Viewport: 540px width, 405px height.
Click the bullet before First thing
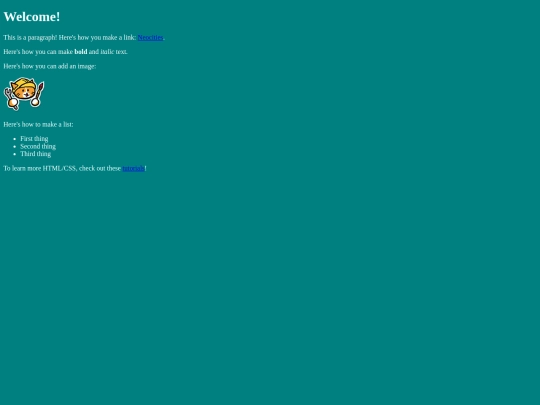pyautogui.click(x=14, y=139)
